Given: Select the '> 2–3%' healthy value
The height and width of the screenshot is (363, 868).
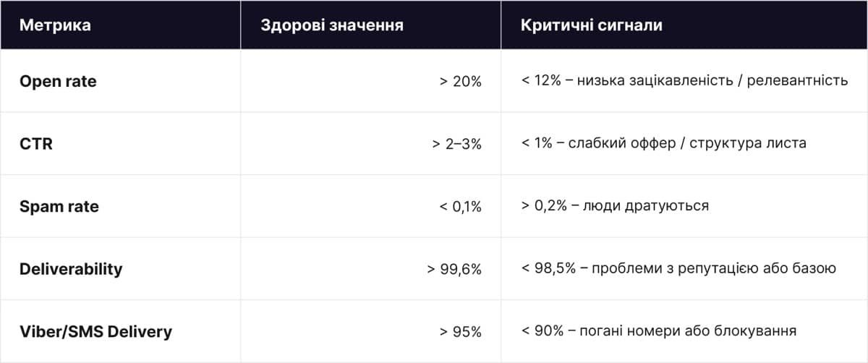Looking at the screenshot, I should pyautogui.click(x=456, y=144).
